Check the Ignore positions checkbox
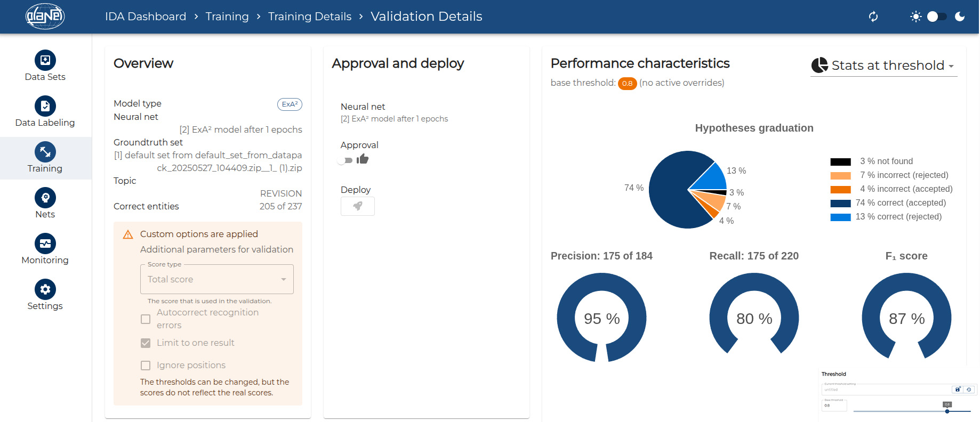 [146, 366]
